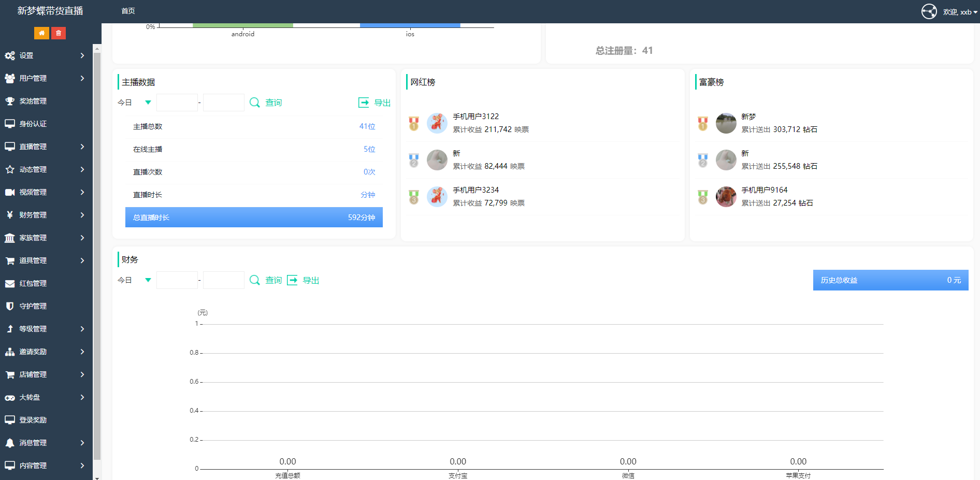
Task: Click the 导出 export icon in 主播数据 panel
Action: point(363,103)
